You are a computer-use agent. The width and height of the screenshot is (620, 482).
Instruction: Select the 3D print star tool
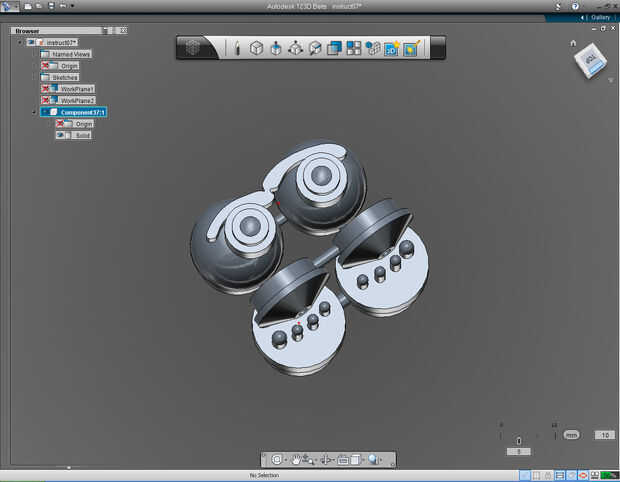(392, 48)
